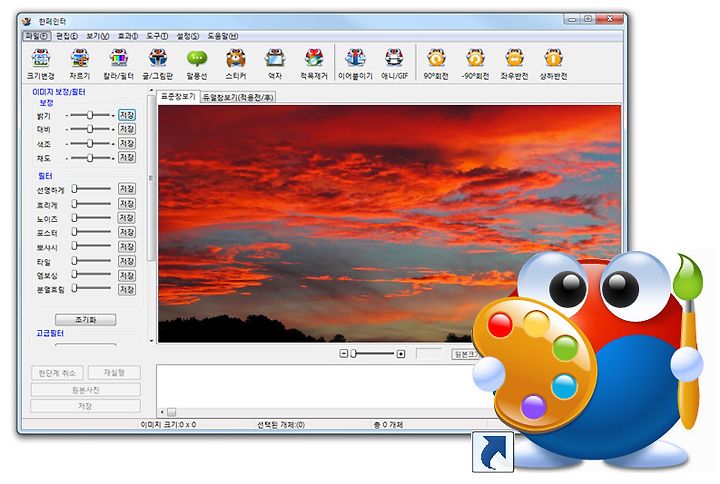Rotate image with -90°회전 icon

475,64
